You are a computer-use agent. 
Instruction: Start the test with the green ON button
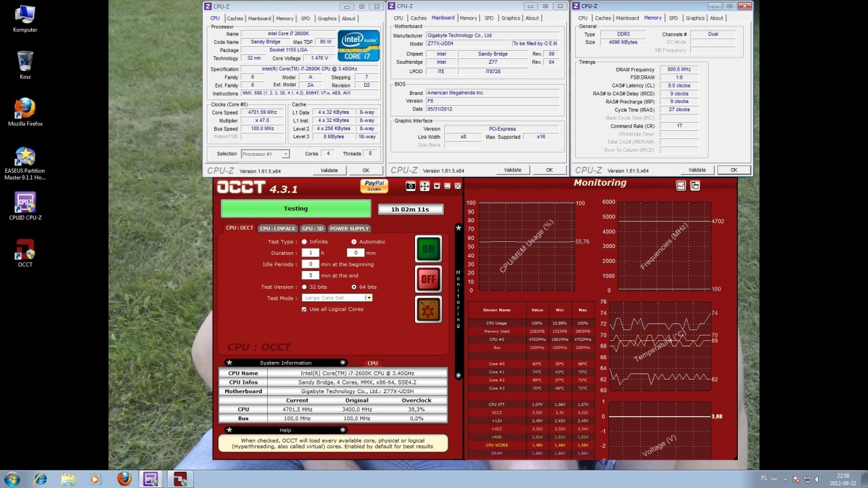429,249
